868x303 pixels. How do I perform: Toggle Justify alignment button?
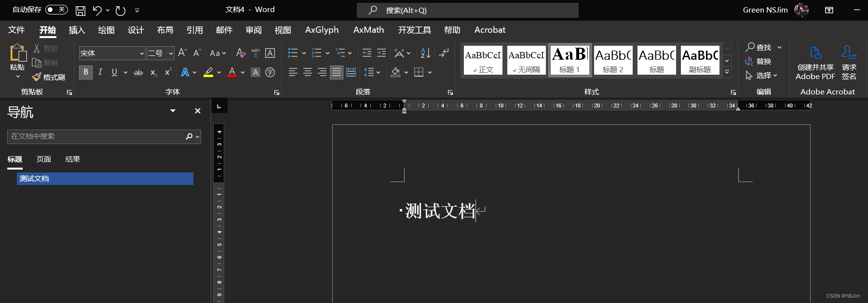click(337, 72)
